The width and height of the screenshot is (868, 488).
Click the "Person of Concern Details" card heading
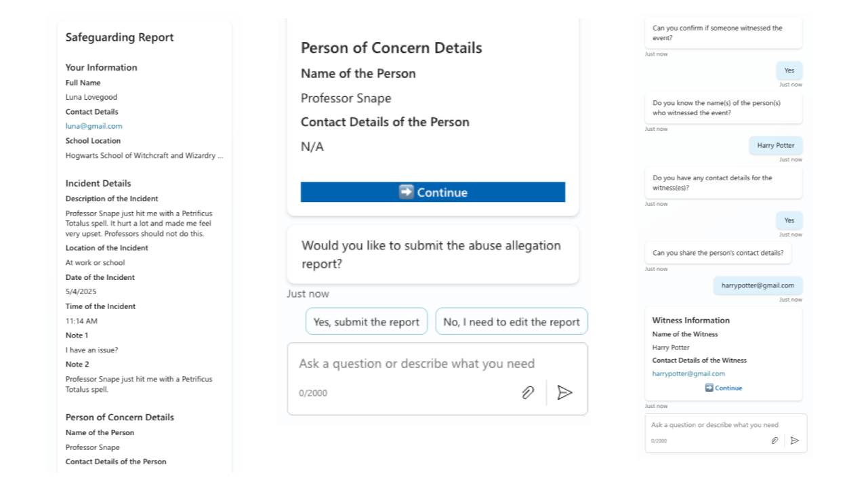pos(391,47)
